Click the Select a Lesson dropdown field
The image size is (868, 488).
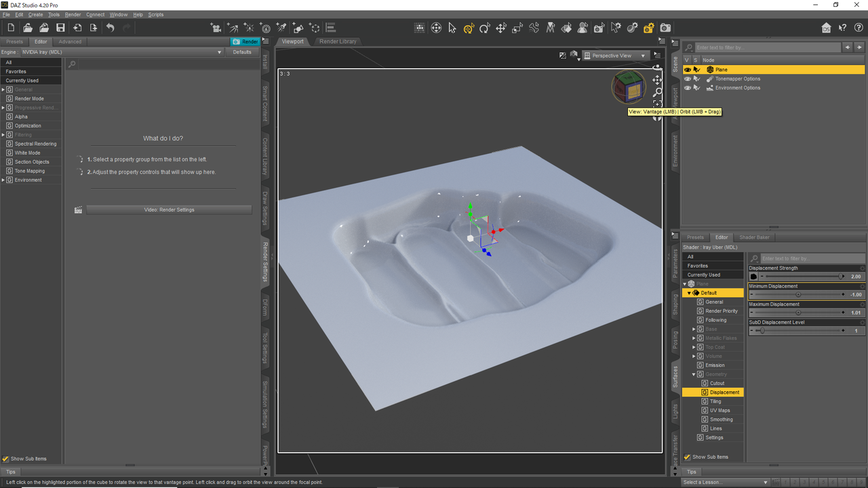coord(722,481)
